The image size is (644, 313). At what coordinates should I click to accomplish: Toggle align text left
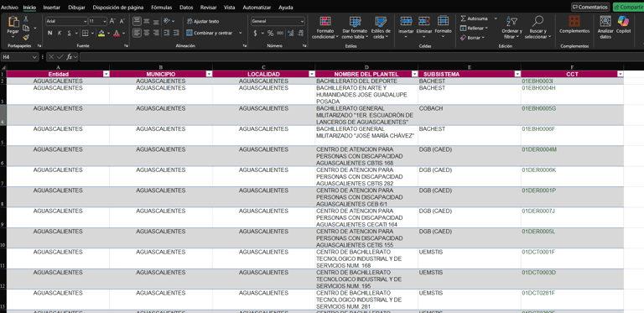click(137, 33)
